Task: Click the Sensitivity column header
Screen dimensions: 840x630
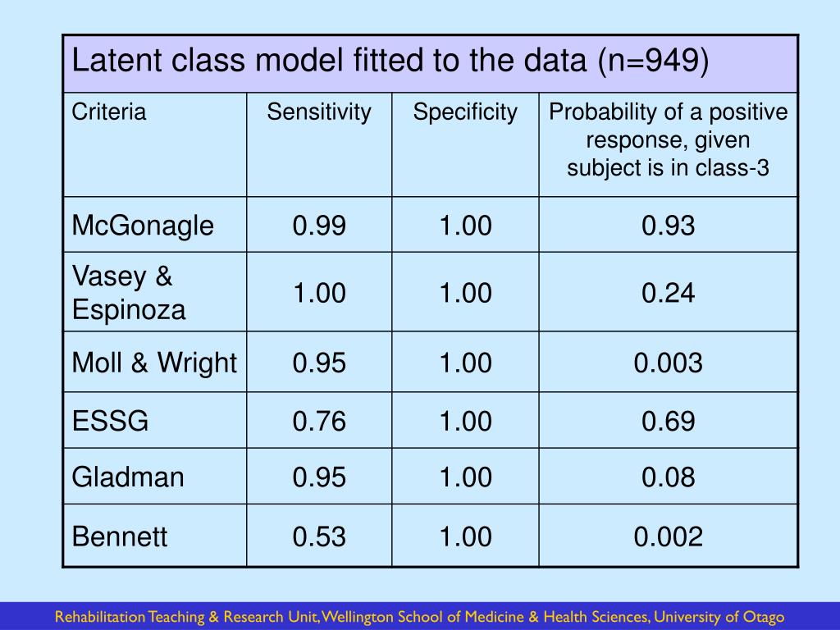Action: pos(319,112)
